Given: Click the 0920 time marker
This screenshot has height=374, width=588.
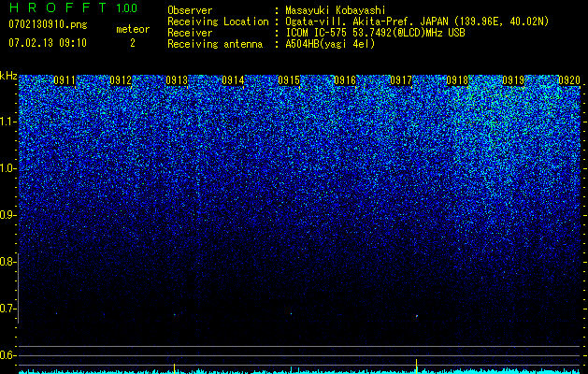Looking at the screenshot, I should click(569, 80).
